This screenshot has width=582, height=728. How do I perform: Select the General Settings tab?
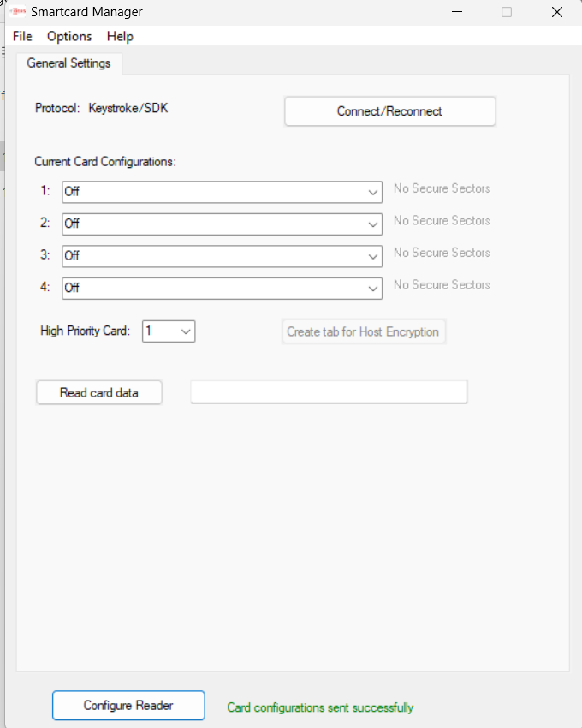[x=68, y=63]
